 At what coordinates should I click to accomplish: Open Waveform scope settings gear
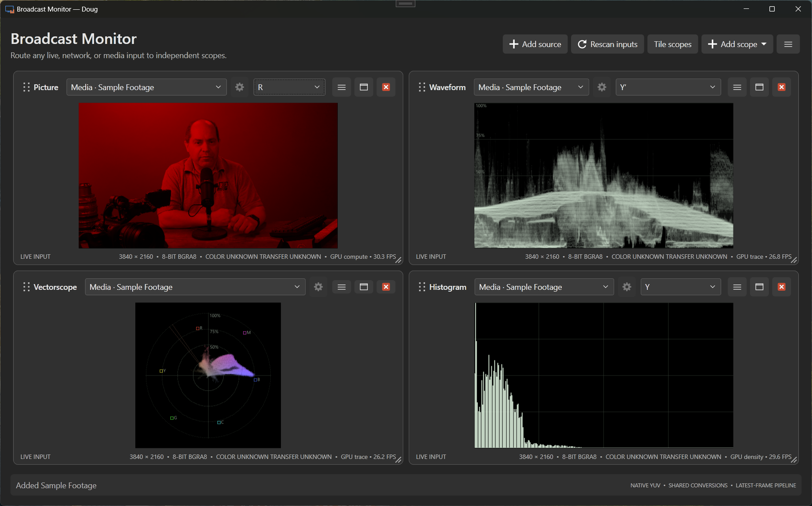[x=602, y=87]
